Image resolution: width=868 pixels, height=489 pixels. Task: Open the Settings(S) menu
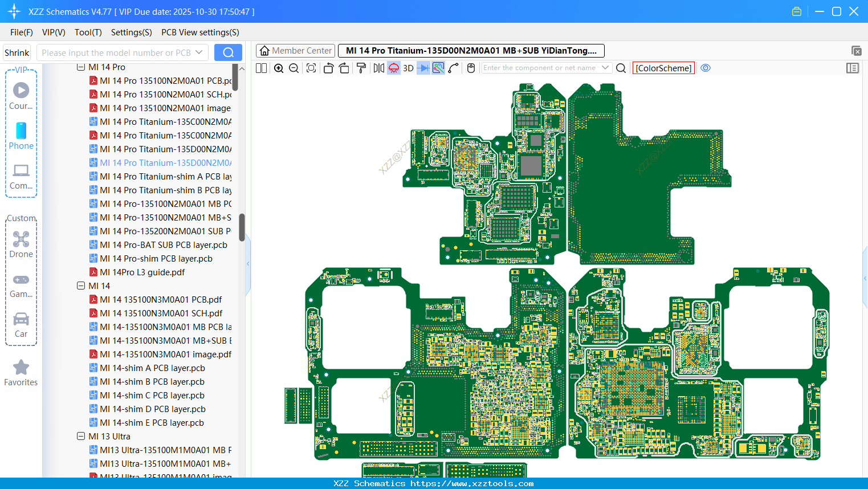click(x=132, y=32)
